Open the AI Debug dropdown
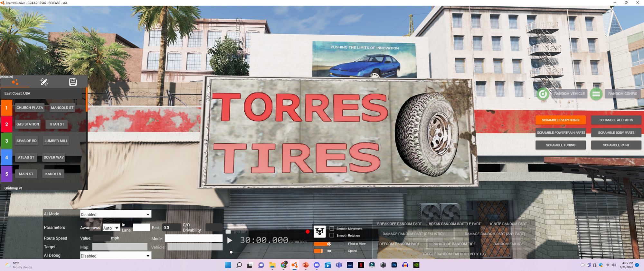Viewport: 644px width, 271px height. click(116, 256)
